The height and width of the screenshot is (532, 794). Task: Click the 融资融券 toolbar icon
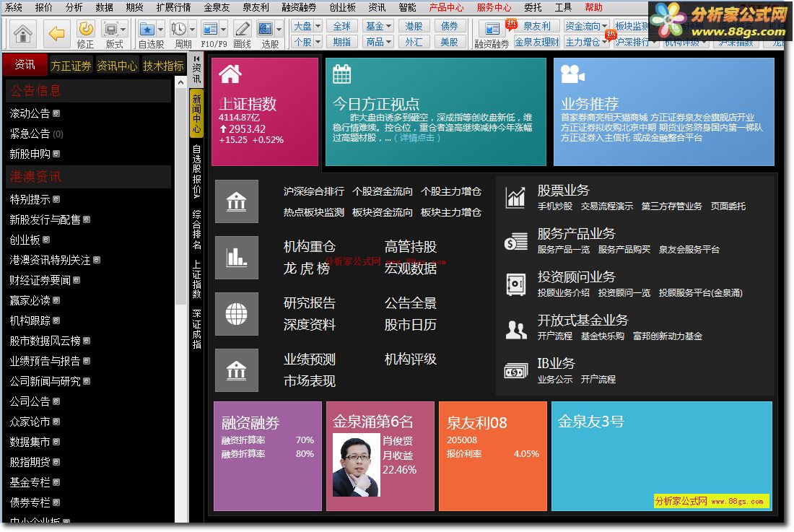coord(492,29)
